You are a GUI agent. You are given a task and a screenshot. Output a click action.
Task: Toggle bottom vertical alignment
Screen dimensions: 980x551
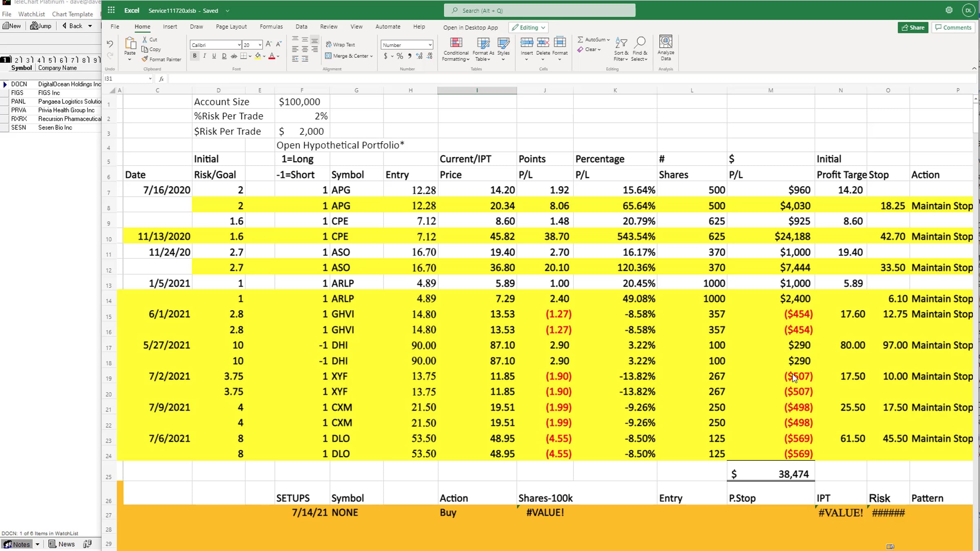tap(314, 40)
